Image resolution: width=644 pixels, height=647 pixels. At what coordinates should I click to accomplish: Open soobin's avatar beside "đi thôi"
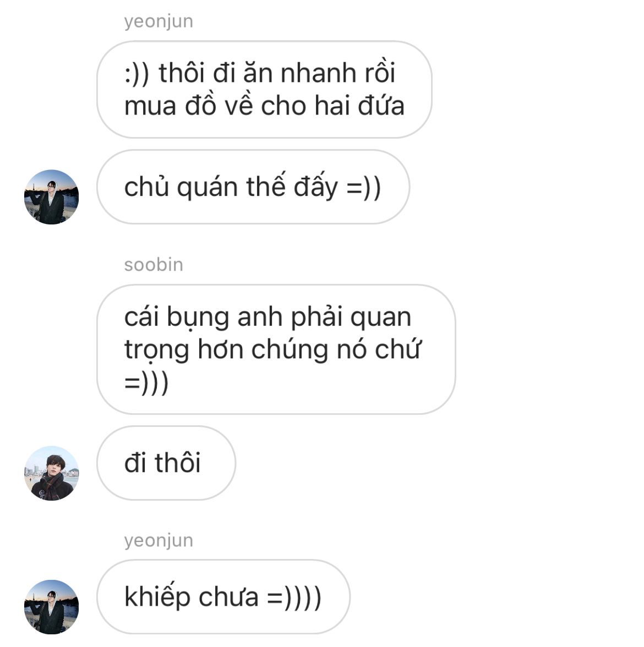(51, 473)
